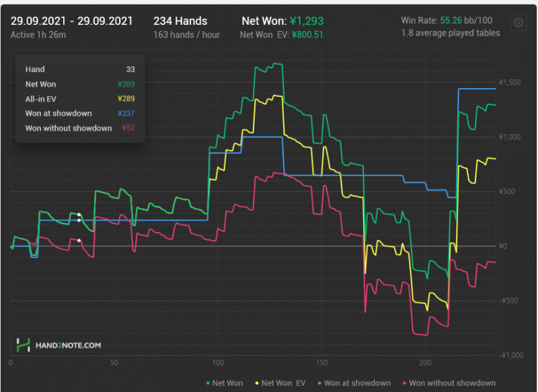Click the Active 1h 26m duration text
The image size is (538, 392).
[38, 34]
